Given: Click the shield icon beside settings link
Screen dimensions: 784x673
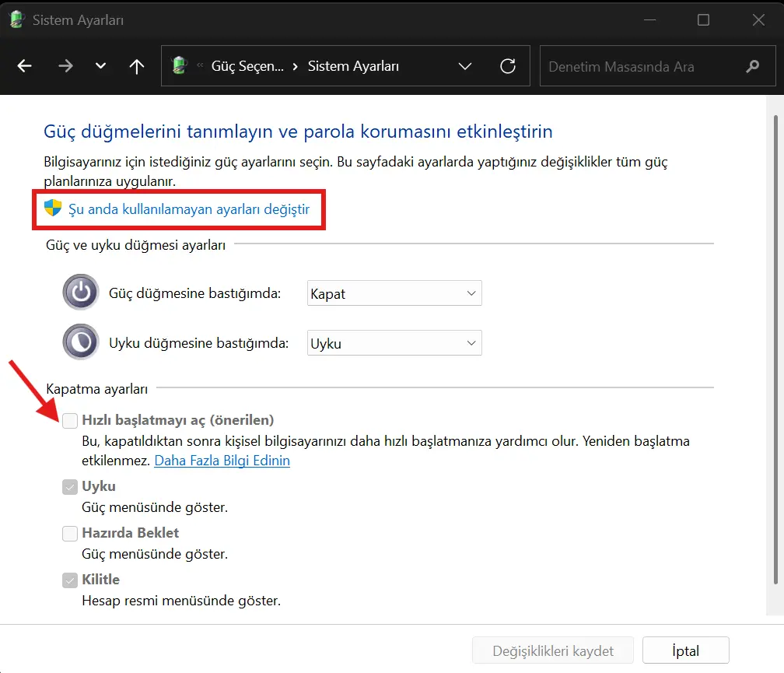Looking at the screenshot, I should [x=53, y=208].
